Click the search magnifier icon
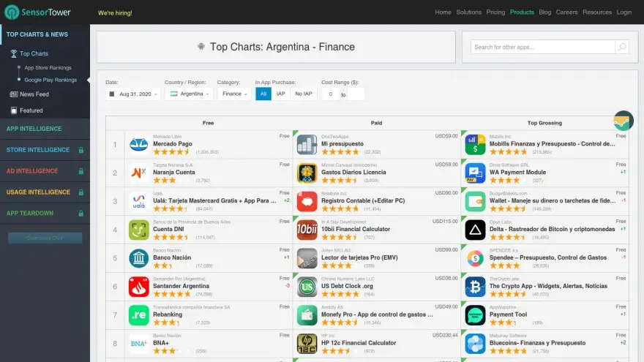644x362 pixels. coord(622,47)
